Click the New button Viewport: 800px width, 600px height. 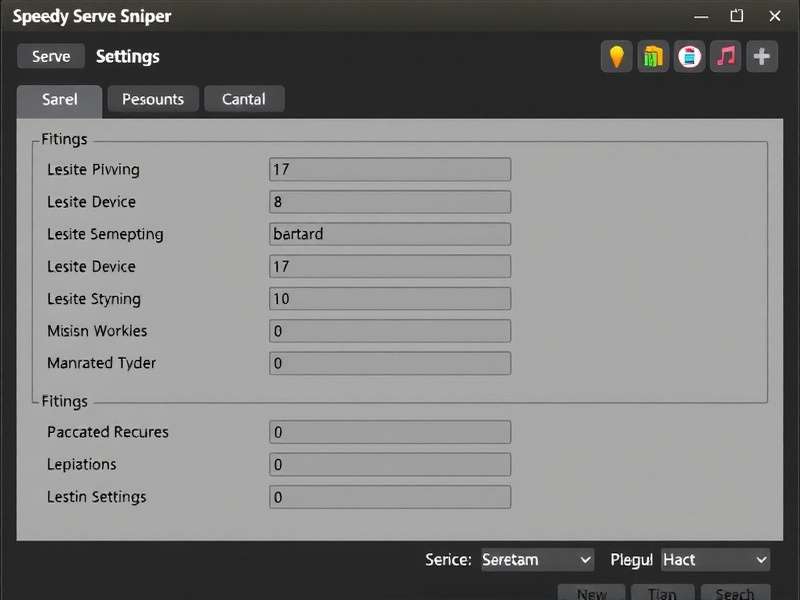click(591, 593)
